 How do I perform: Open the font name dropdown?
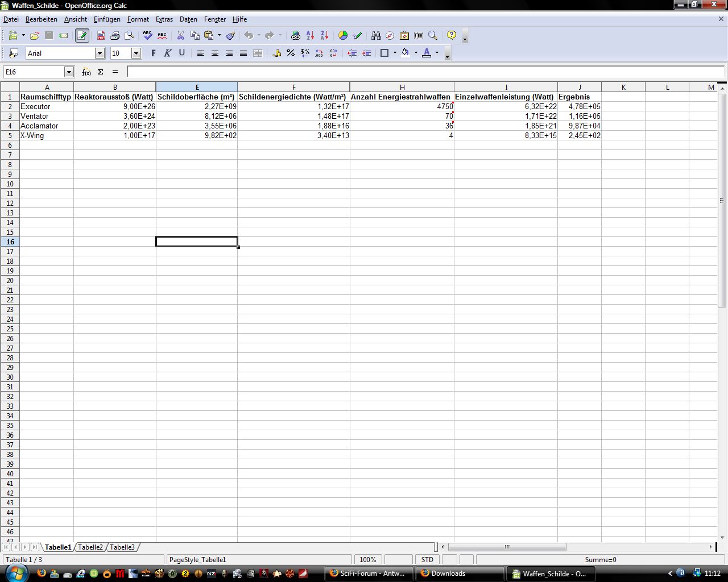click(100, 53)
